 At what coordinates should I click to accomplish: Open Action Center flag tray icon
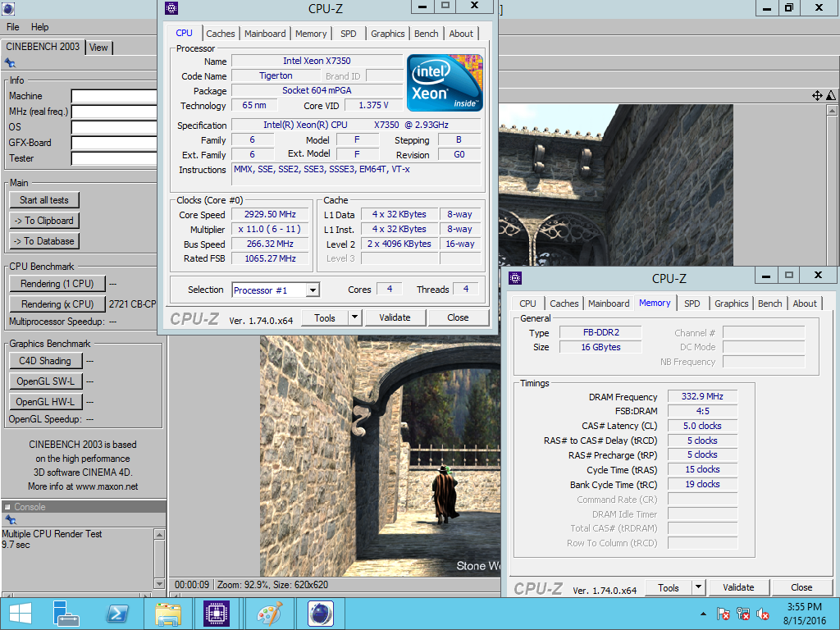723,614
